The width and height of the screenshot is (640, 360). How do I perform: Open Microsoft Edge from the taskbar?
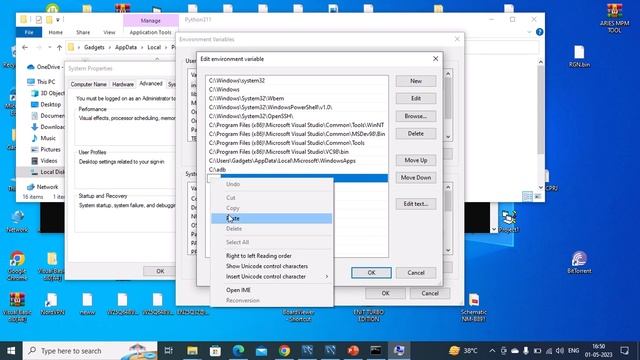click(x=238, y=351)
